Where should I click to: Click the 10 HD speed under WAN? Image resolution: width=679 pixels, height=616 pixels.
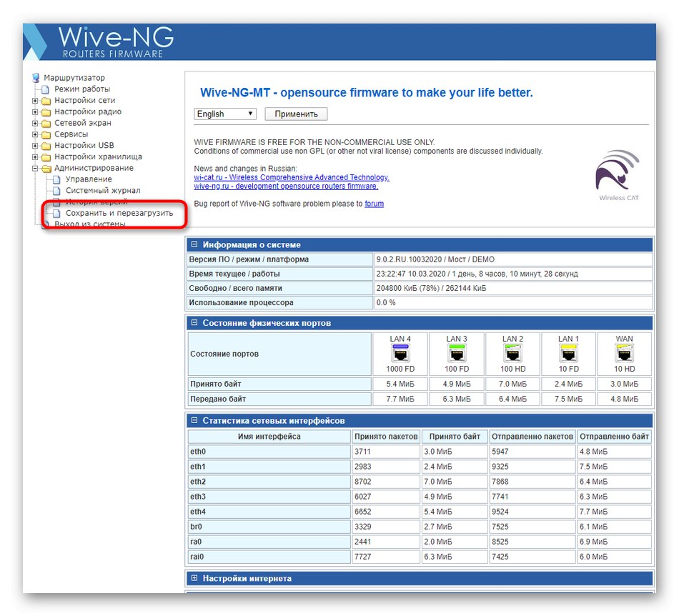point(624,369)
